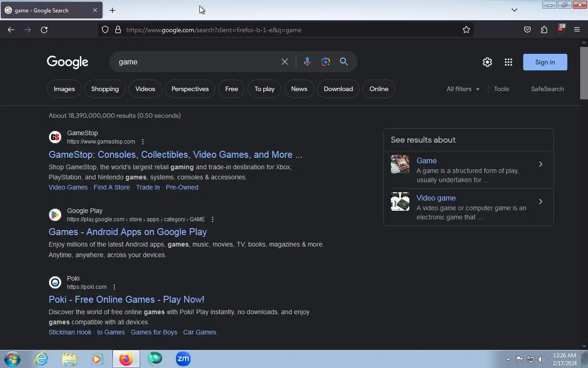Screen dimensions: 588x368
Task: Open the Stickman Hook sitelink
Action: (70, 332)
